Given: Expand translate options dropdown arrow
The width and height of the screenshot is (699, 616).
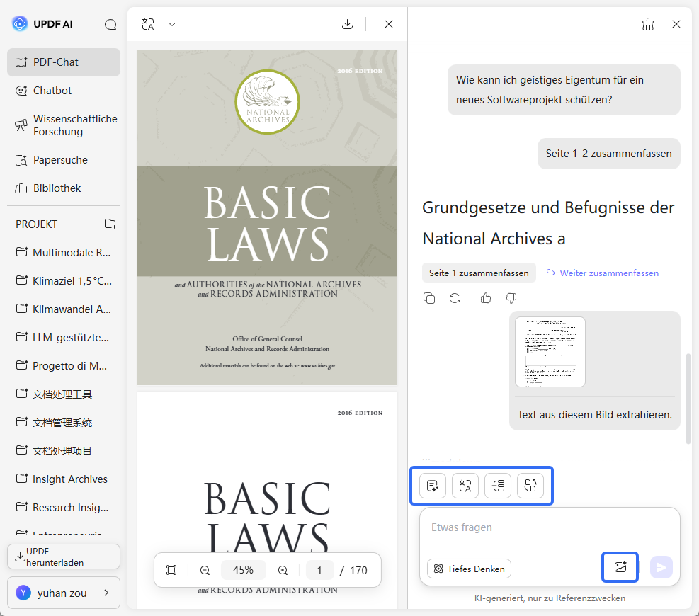Looking at the screenshot, I should click(172, 25).
